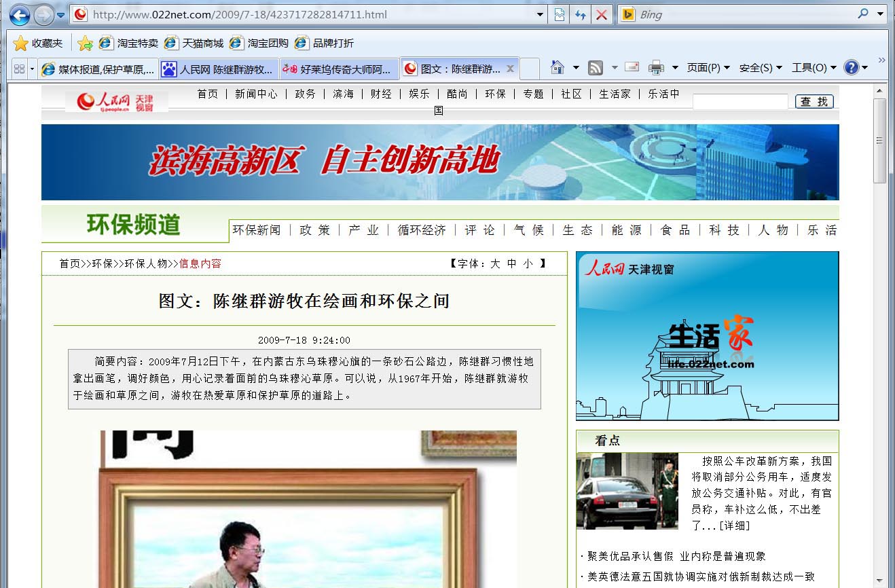Click the Help question mark icon
This screenshot has height=588, width=895.
click(x=851, y=68)
